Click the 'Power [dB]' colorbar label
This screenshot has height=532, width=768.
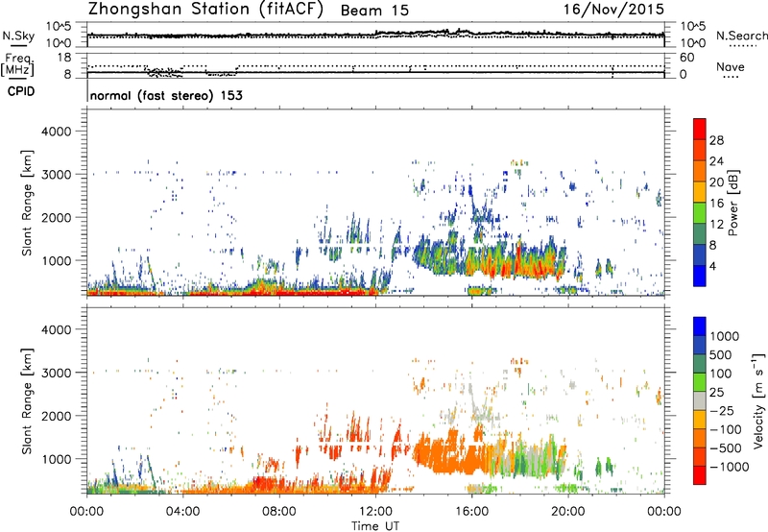[x=732, y=203]
